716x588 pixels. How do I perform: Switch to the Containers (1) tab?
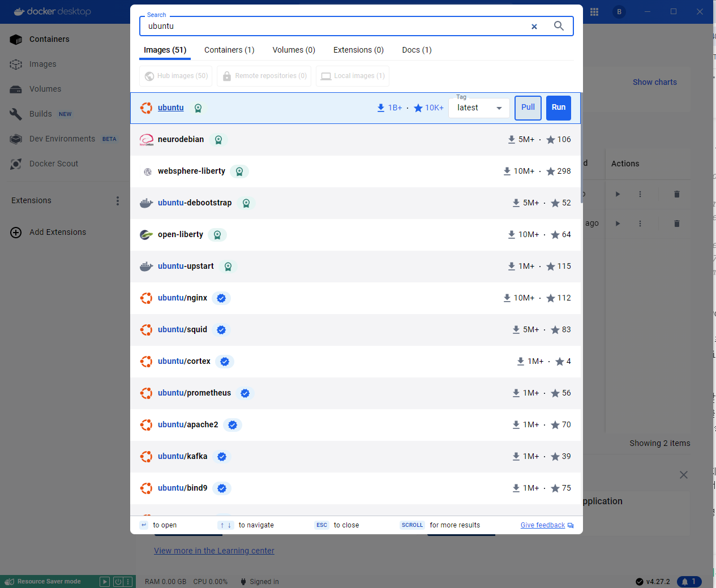229,50
